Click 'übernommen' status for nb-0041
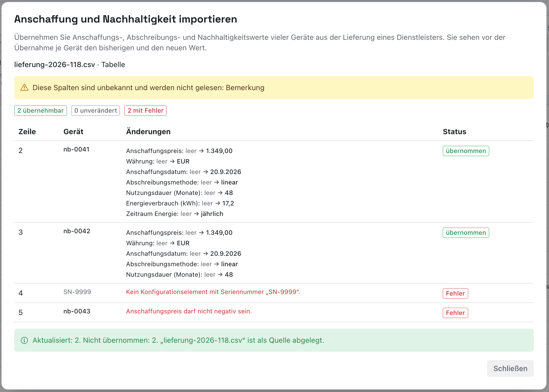The width and height of the screenshot is (549, 392). 466,151
